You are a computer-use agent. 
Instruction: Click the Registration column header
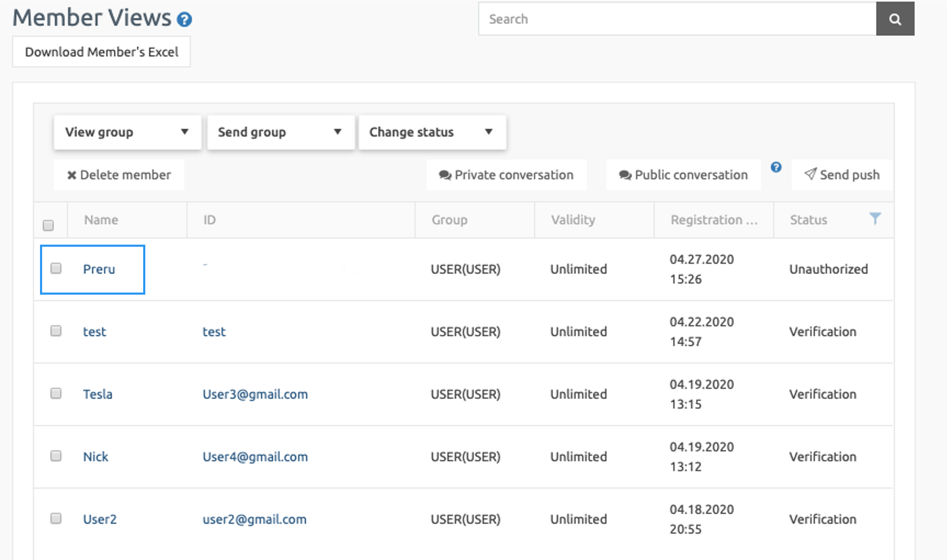(x=713, y=220)
